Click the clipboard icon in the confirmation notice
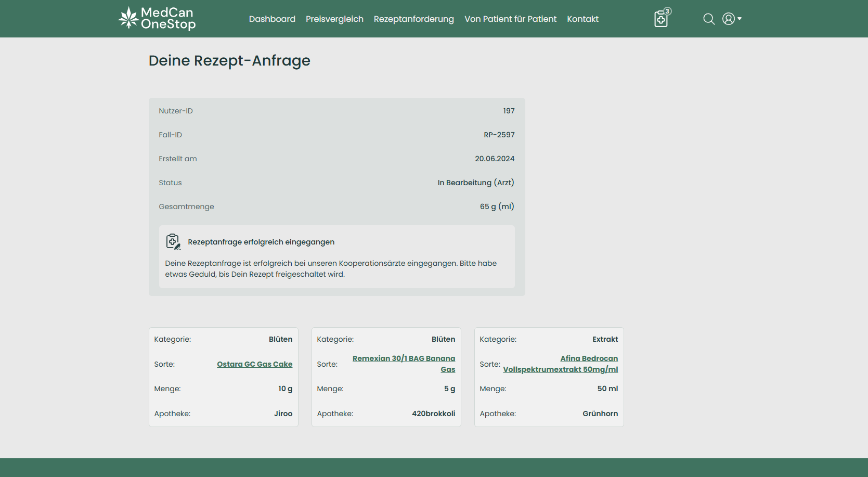 (x=173, y=241)
